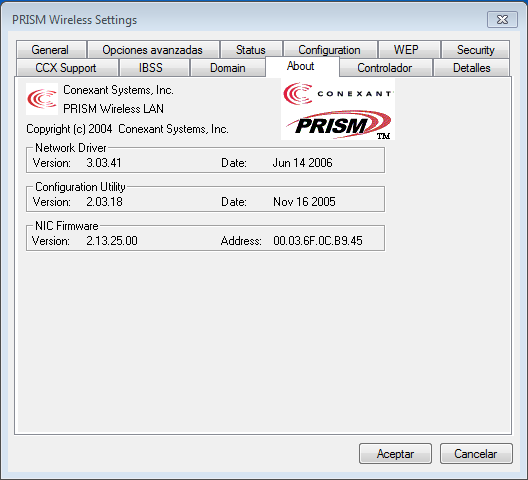Viewport: 528px width, 480px height.
Task: Switch to the Domain tab
Action: pyautogui.click(x=228, y=68)
